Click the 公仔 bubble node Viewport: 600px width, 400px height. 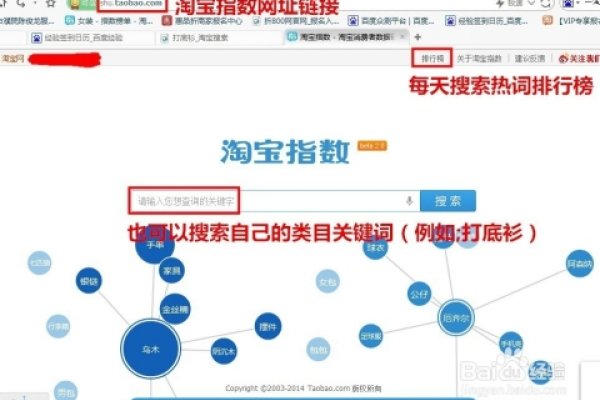click(x=419, y=294)
